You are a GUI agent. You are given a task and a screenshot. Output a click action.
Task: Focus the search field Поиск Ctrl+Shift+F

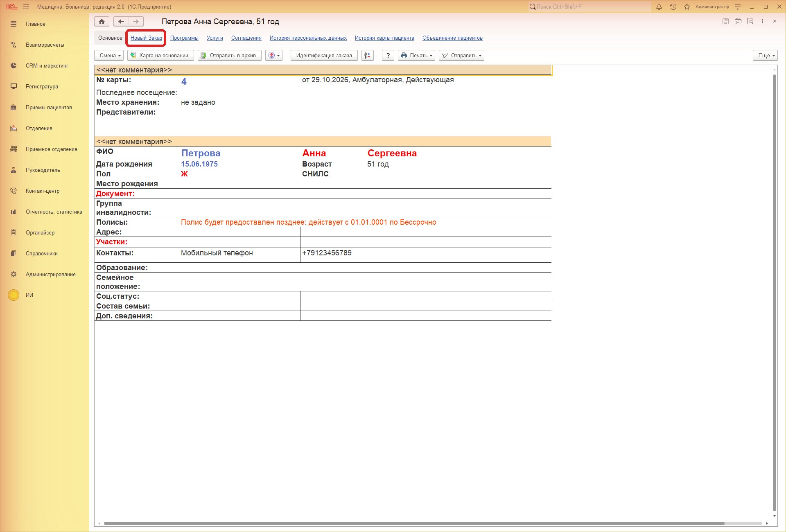click(589, 7)
